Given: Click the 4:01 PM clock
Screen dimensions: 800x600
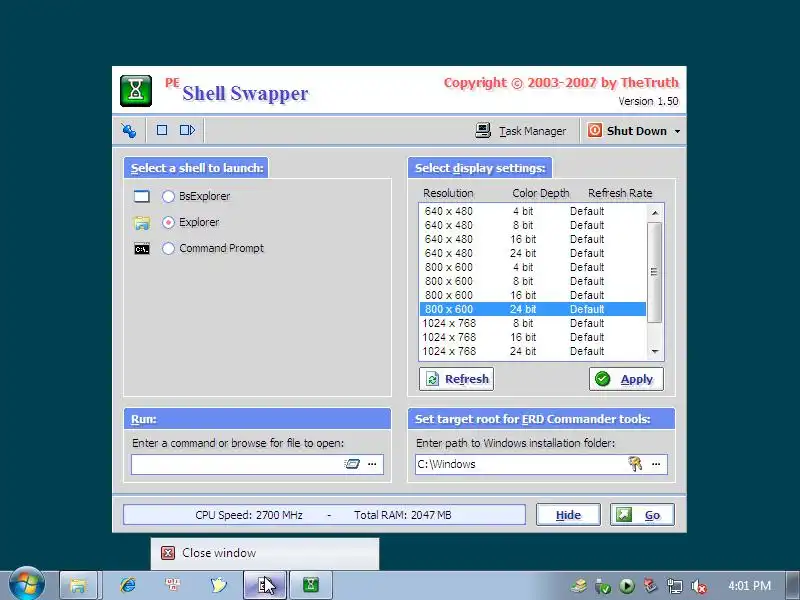Looking at the screenshot, I should pyautogui.click(x=749, y=586).
